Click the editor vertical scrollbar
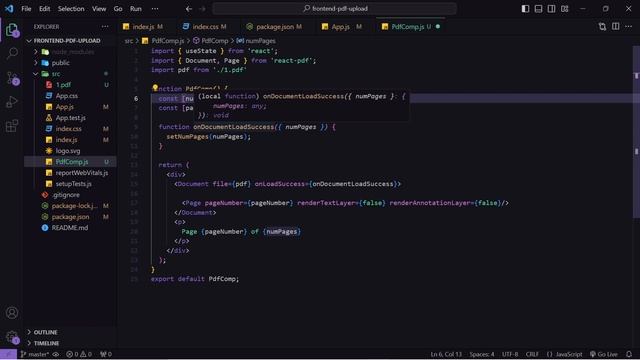The width and height of the screenshot is (640, 360). click(x=636, y=133)
